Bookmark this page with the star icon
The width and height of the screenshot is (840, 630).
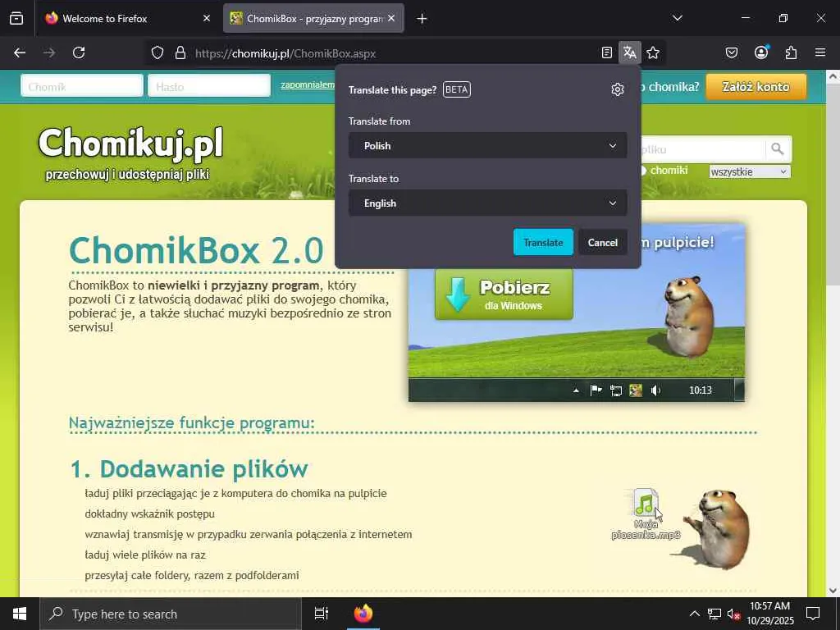click(x=652, y=52)
